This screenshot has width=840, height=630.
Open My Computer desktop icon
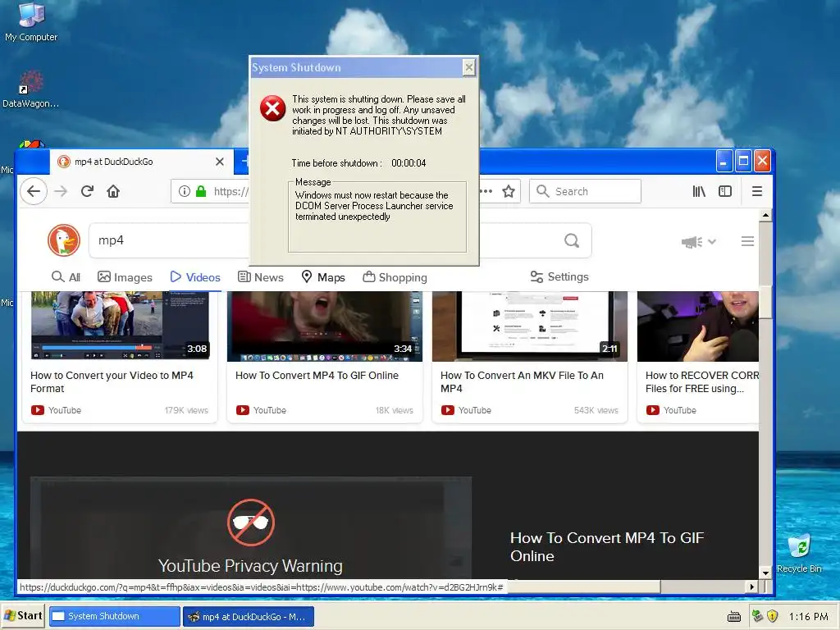coord(31,22)
